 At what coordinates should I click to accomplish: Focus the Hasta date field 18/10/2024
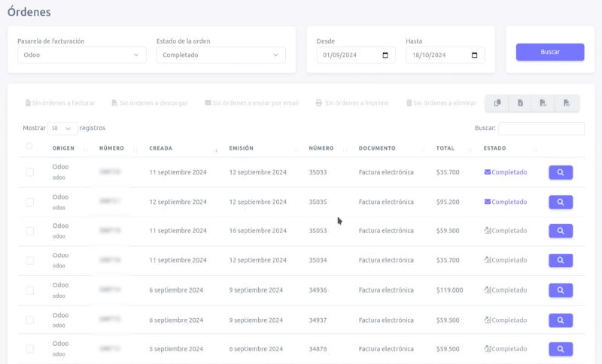pyautogui.click(x=445, y=55)
